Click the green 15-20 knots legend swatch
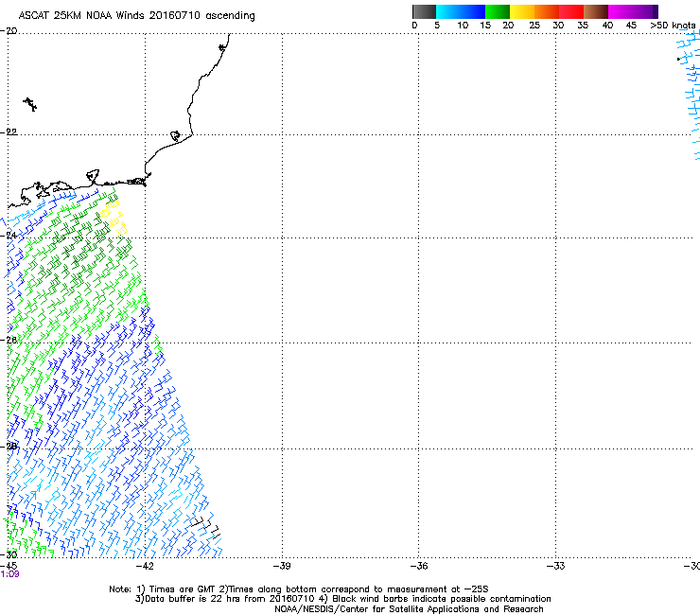This screenshot has height=615, width=700. pos(498,11)
